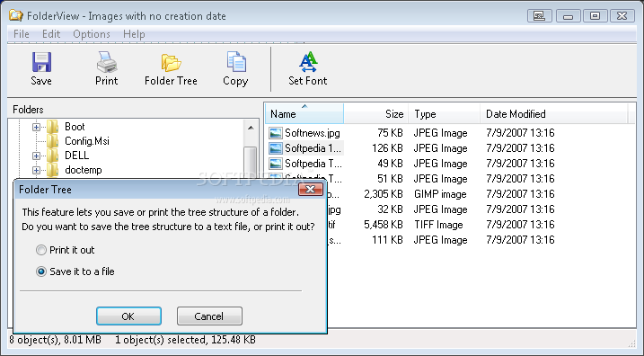Select the doctemp folder icon
The height and width of the screenshot is (356, 644).
pos(53,170)
